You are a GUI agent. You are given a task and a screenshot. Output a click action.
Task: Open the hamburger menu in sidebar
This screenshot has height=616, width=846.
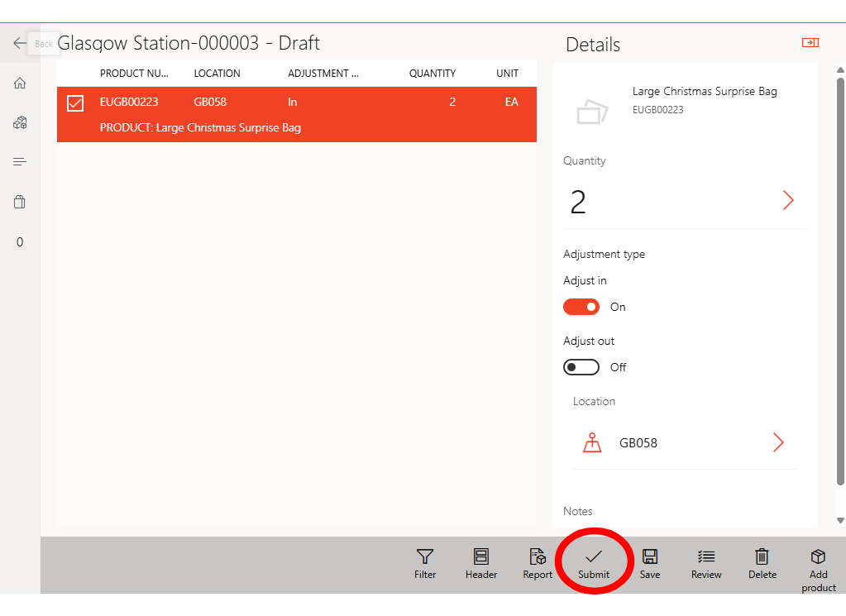click(20, 161)
